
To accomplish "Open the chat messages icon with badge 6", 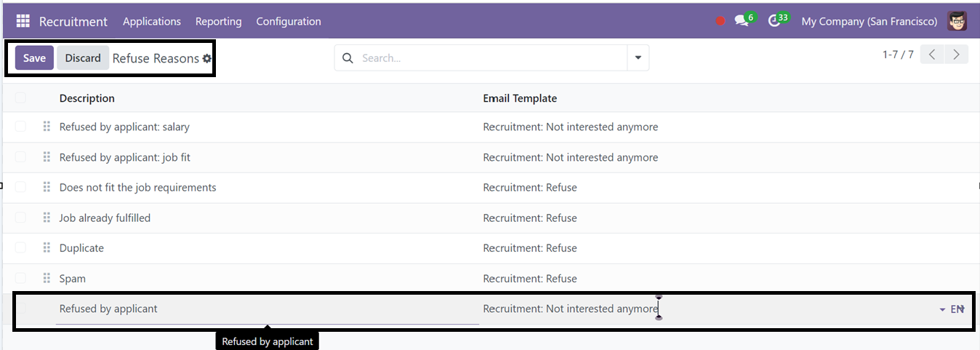I will point(742,21).
